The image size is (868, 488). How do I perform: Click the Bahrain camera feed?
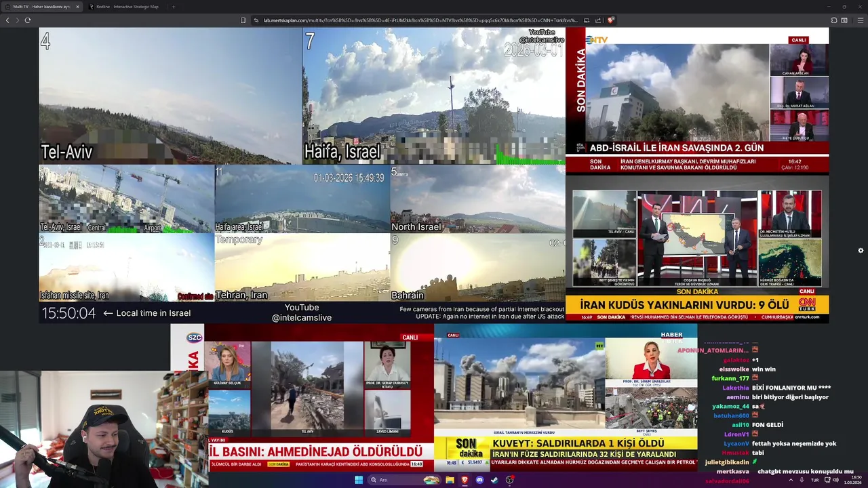(477, 268)
